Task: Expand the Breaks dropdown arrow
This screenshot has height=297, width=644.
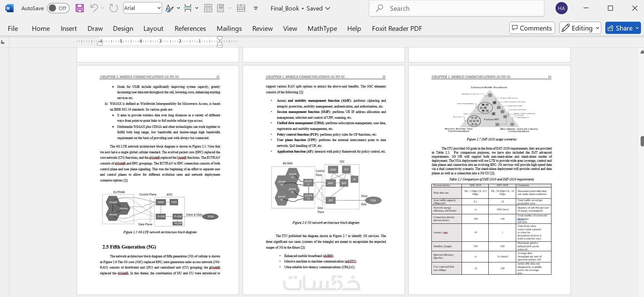Action: [196, 8]
